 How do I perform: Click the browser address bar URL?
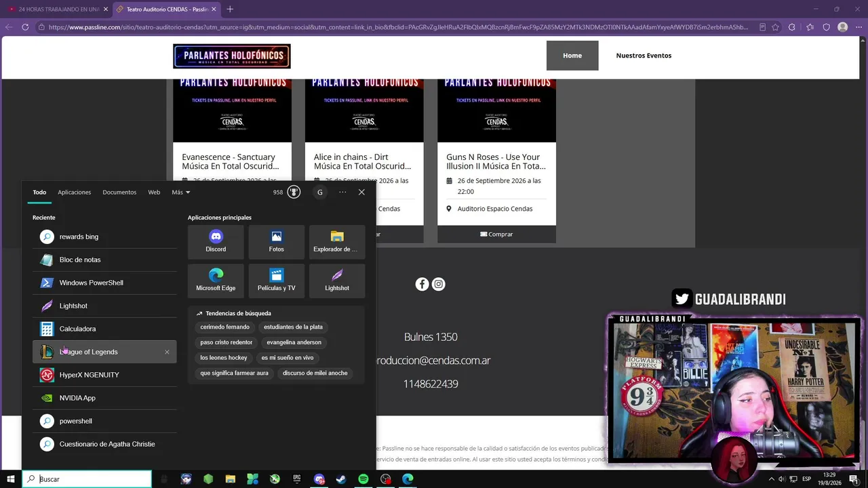click(397, 27)
